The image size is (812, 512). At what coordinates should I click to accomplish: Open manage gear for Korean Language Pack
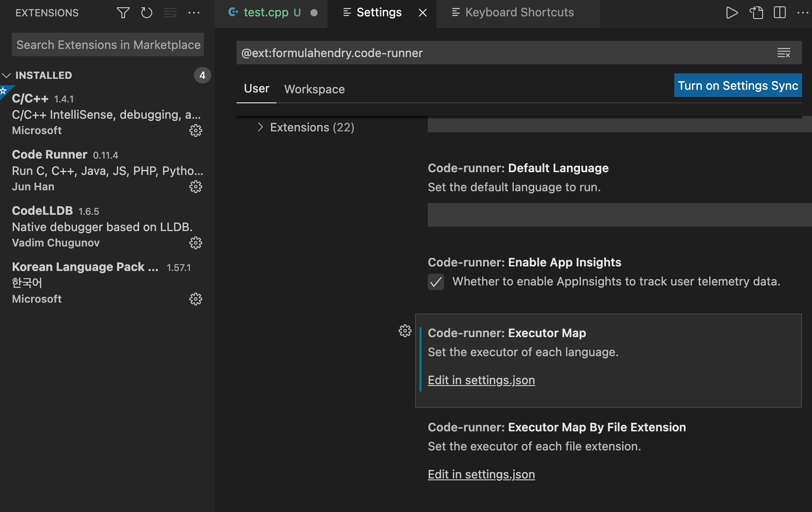click(x=196, y=299)
